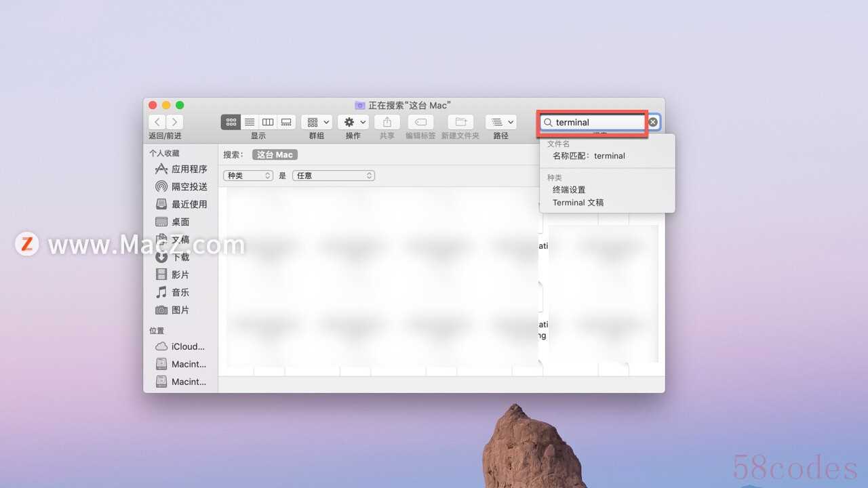Create a new folder with 新建文件夹
The image size is (868, 488).
460,122
